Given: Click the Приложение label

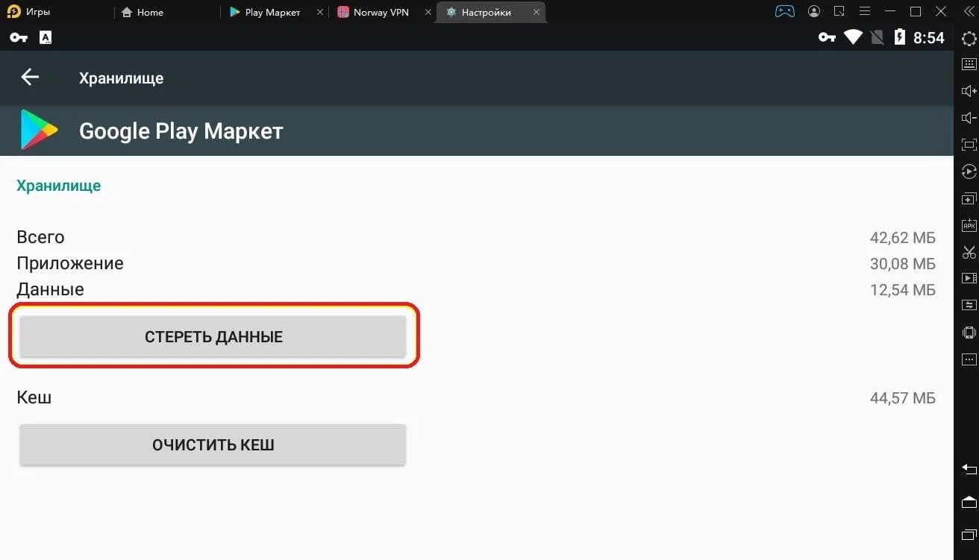Looking at the screenshot, I should point(70,263).
